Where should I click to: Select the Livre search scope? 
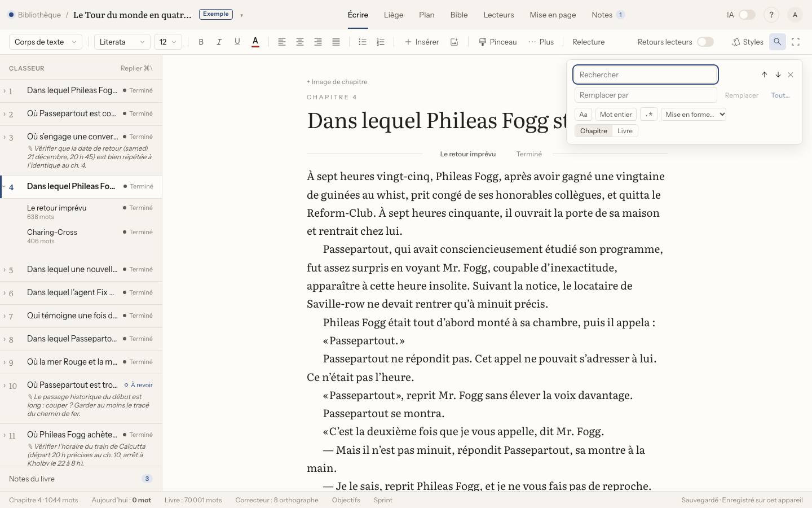pyautogui.click(x=625, y=131)
